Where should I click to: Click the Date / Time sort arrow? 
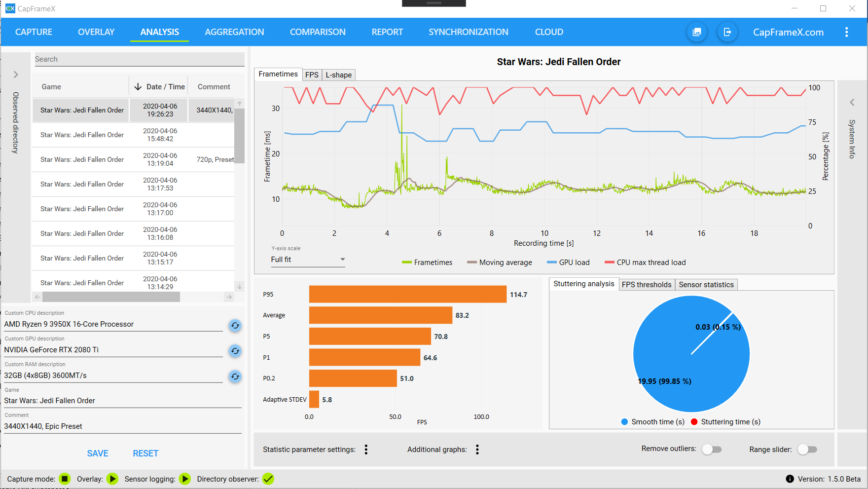(138, 87)
